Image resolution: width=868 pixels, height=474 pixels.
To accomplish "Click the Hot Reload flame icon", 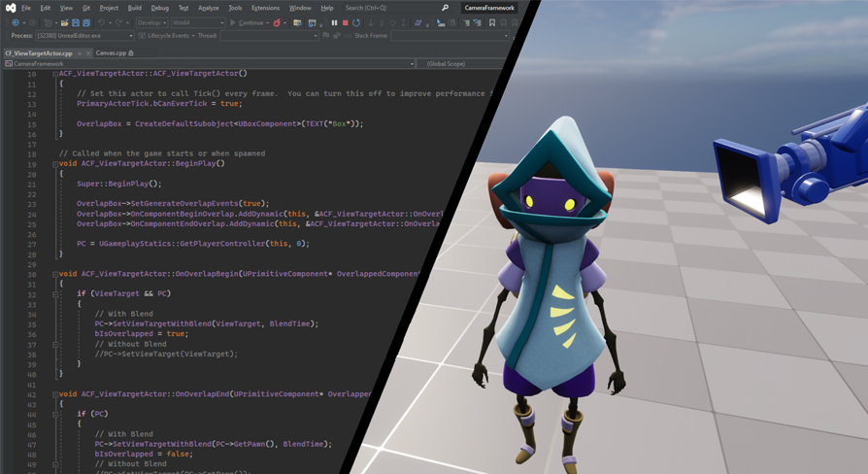I will [277, 22].
